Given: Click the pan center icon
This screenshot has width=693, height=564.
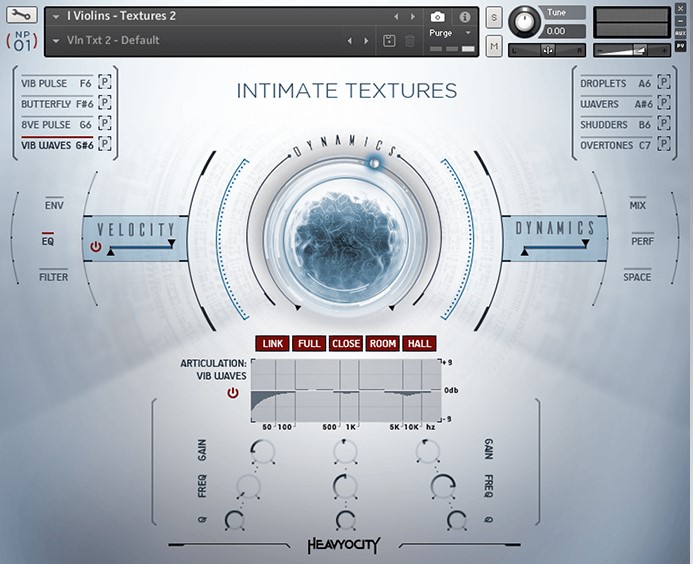Looking at the screenshot, I should coord(548,50).
